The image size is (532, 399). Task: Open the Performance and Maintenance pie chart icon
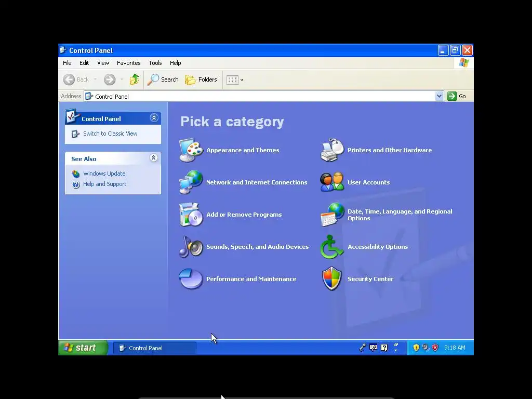point(191,279)
